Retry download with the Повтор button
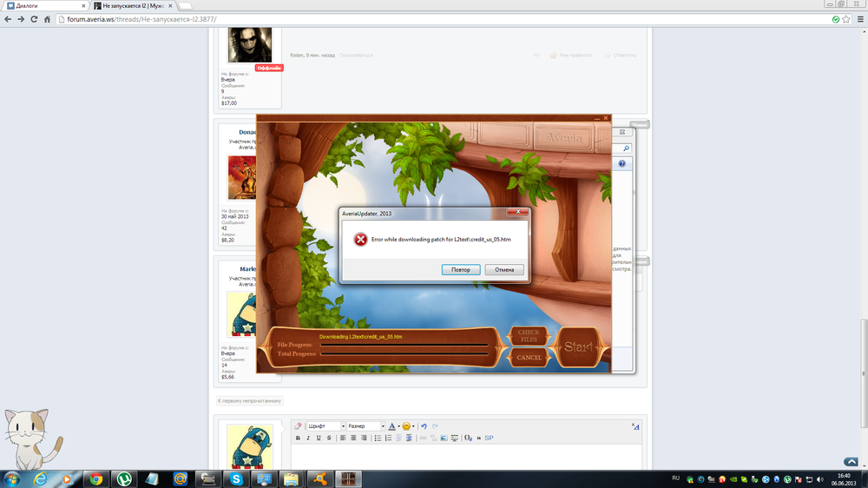 461,270
